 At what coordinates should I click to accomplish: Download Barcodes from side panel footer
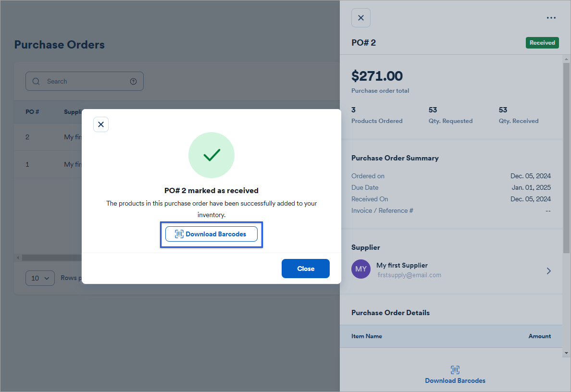click(455, 380)
